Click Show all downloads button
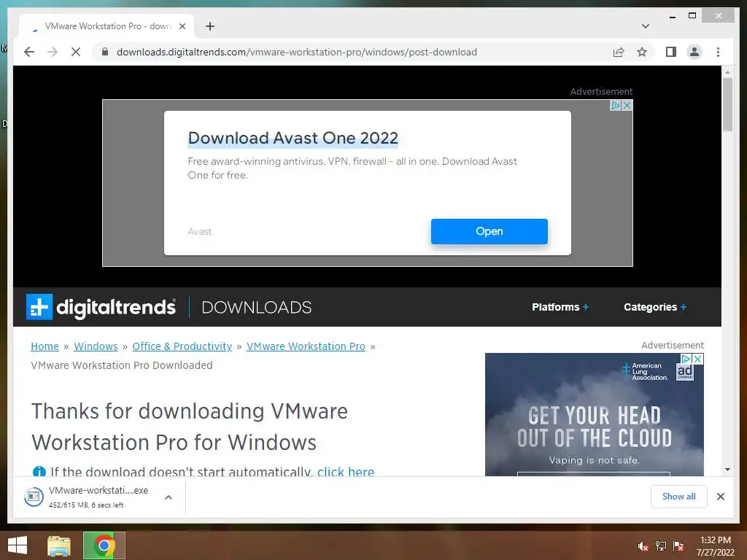 point(679,497)
